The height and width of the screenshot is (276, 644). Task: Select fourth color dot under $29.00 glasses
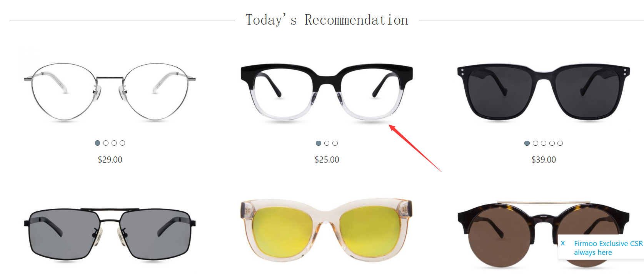point(122,143)
